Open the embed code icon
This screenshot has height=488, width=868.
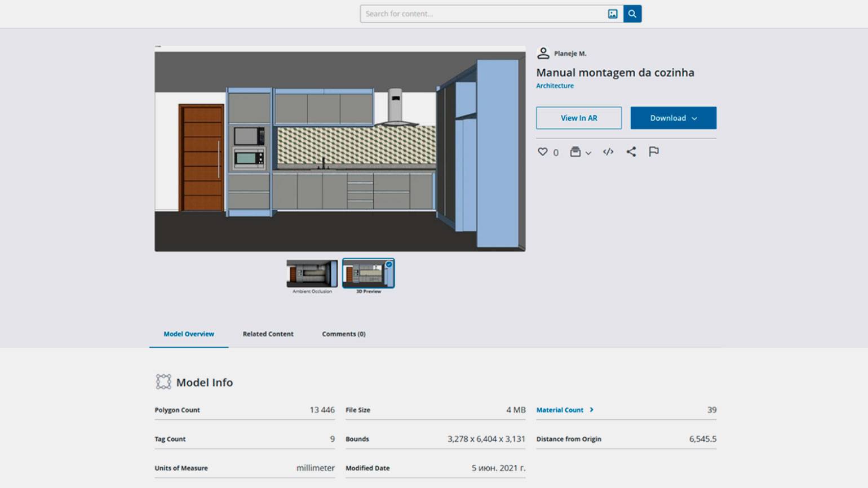click(608, 152)
